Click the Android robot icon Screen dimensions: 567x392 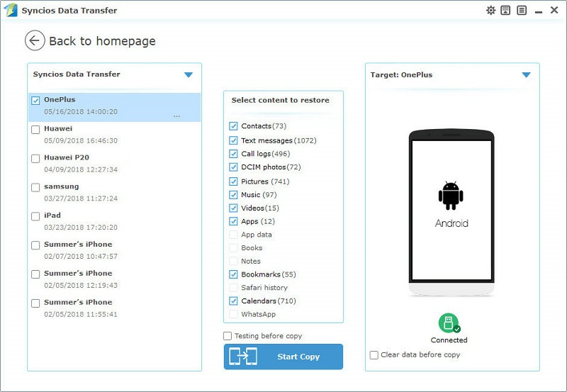pos(451,195)
